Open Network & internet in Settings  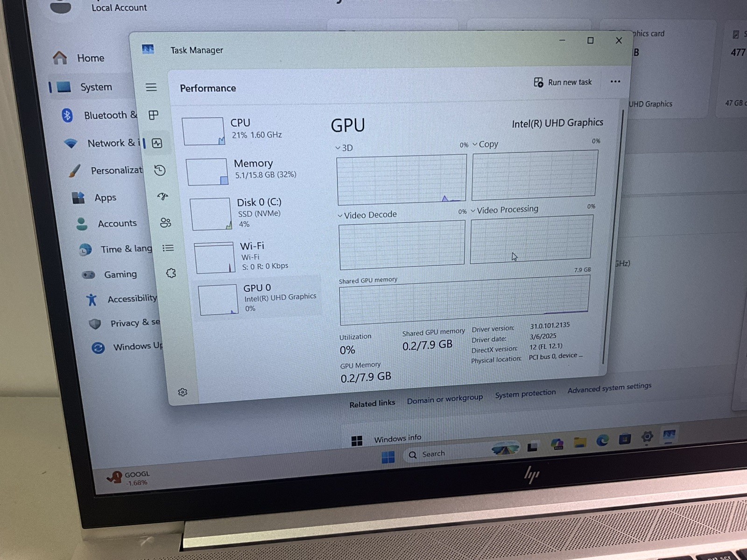pos(102,143)
